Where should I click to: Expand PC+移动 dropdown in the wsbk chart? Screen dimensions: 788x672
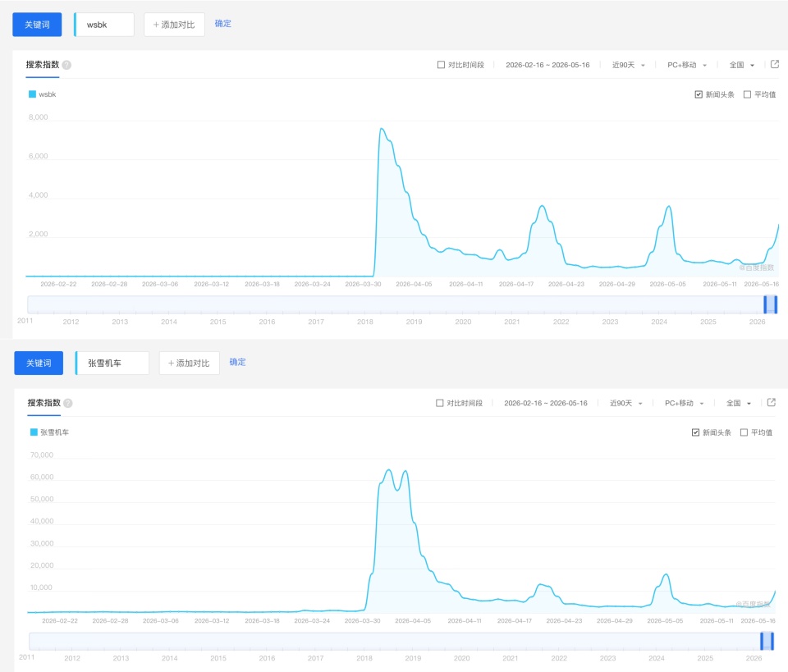tap(686, 65)
